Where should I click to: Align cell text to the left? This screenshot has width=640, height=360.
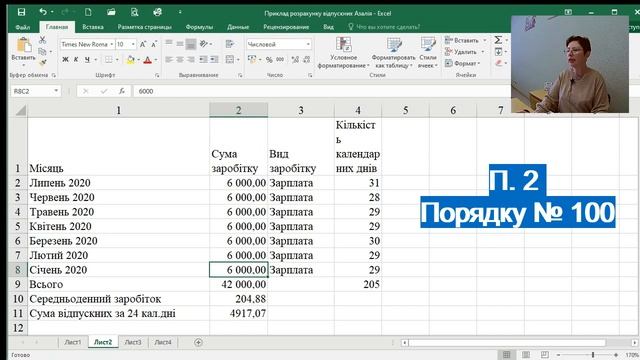[x=169, y=60]
